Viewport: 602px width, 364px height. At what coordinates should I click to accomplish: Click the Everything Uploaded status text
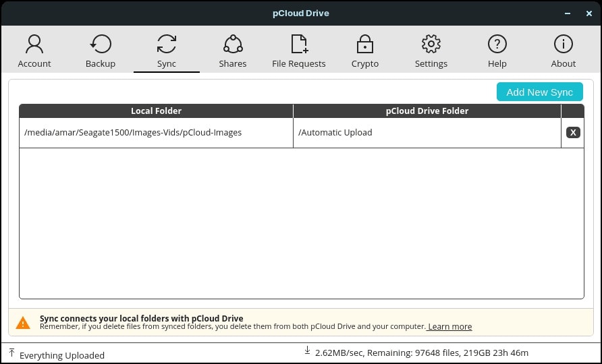[62, 355]
